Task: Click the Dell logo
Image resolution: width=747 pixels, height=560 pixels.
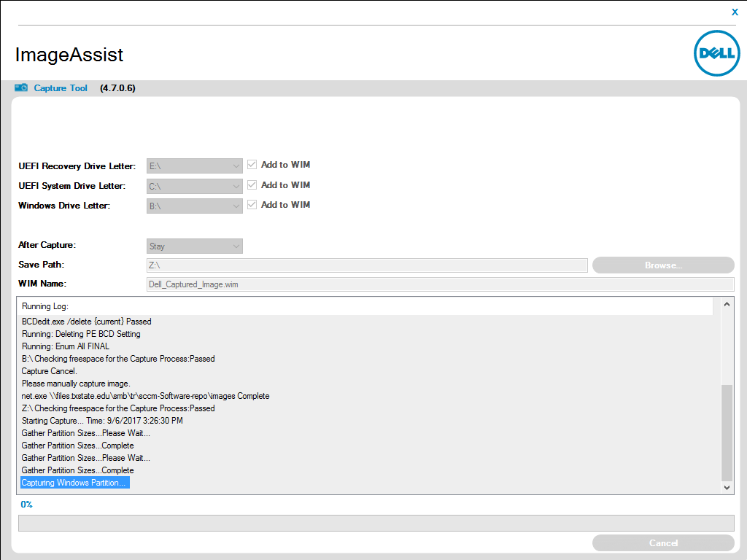Action: 716,53
